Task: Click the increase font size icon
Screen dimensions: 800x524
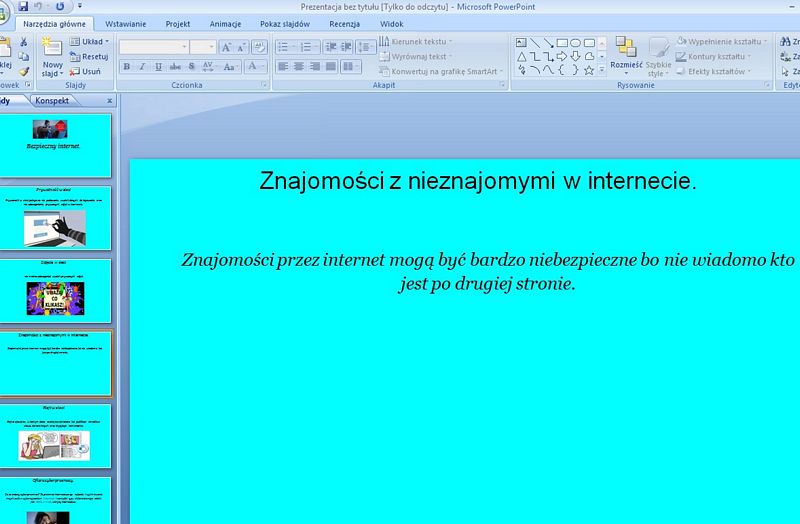Action: click(226, 46)
